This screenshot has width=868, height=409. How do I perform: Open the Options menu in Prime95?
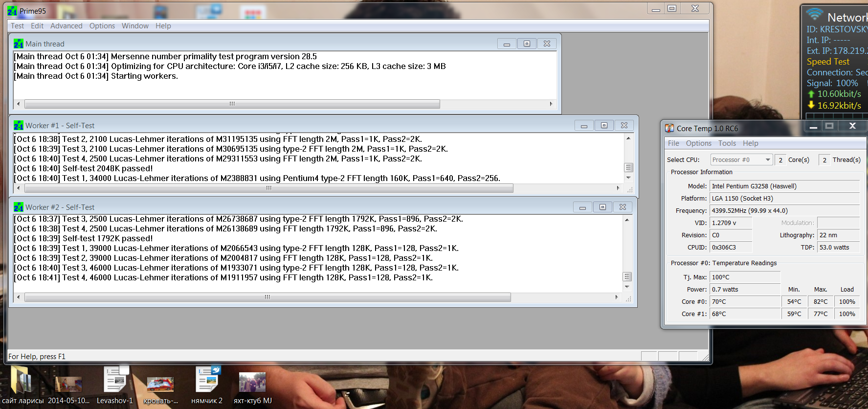(x=102, y=26)
